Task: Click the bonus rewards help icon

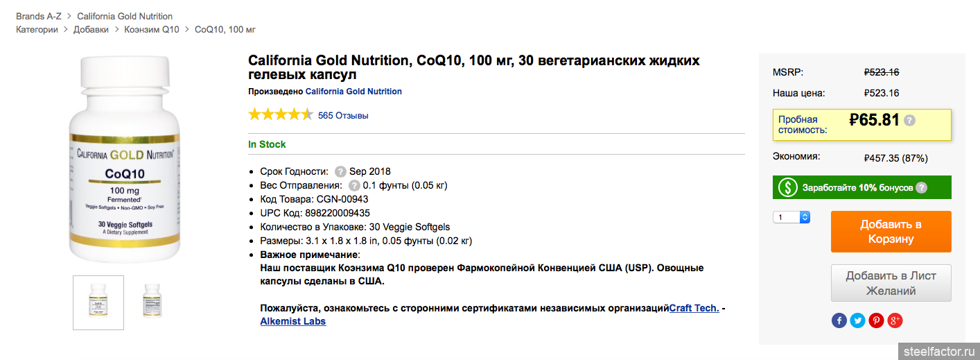Action: 921,187
